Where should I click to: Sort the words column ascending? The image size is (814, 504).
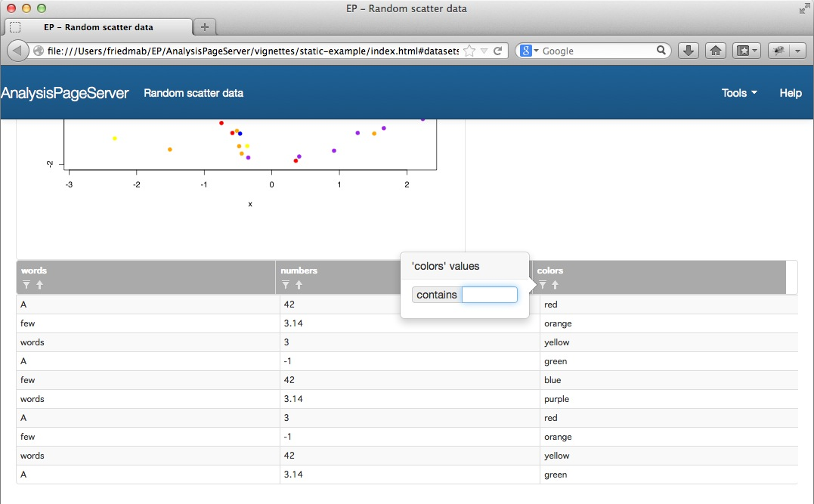tap(39, 285)
